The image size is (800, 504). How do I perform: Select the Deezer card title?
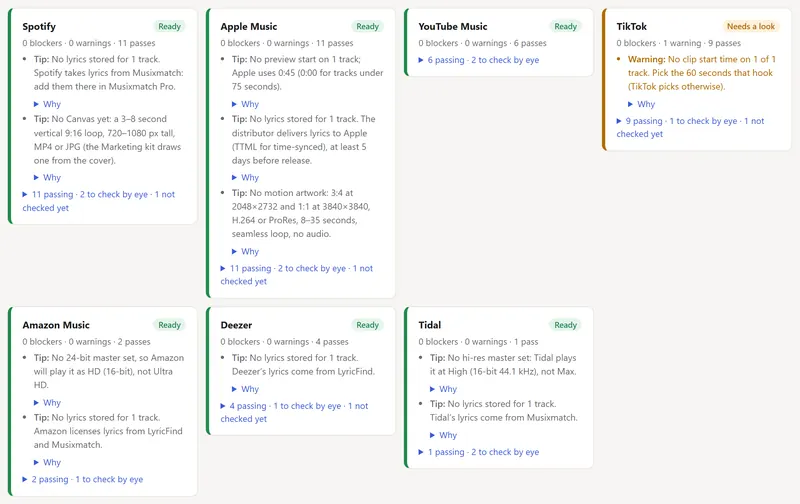pyautogui.click(x=236, y=325)
